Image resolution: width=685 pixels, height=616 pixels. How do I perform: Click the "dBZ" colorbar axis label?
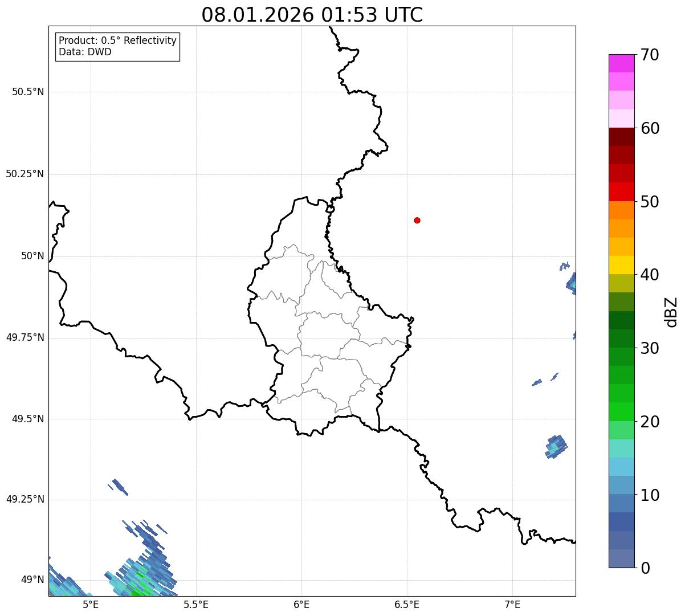point(671,312)
